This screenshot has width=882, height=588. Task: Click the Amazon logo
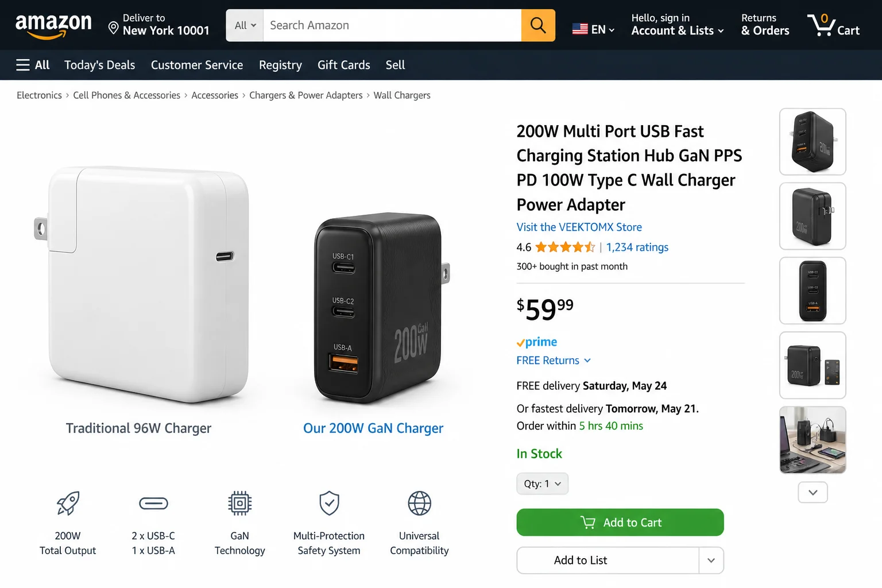point(53,26)
